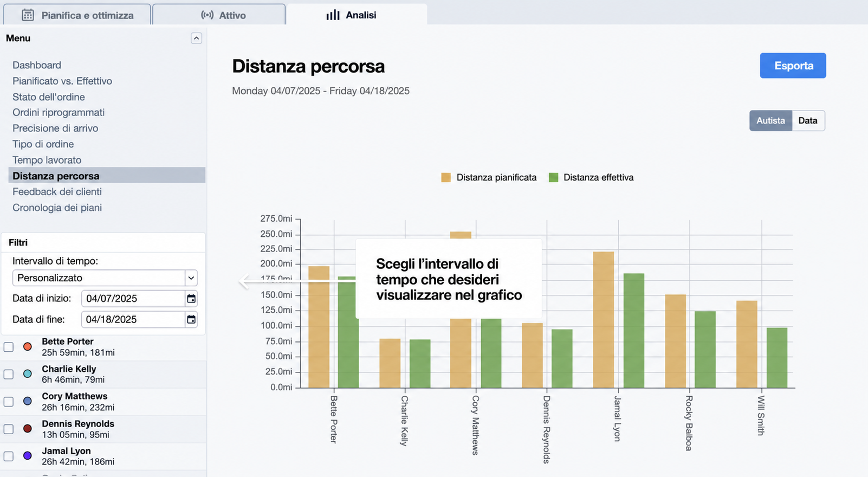The image size is (868, 477).
Task: Click the broadcast icon in Attivo tab
Action: coord(207,15)
